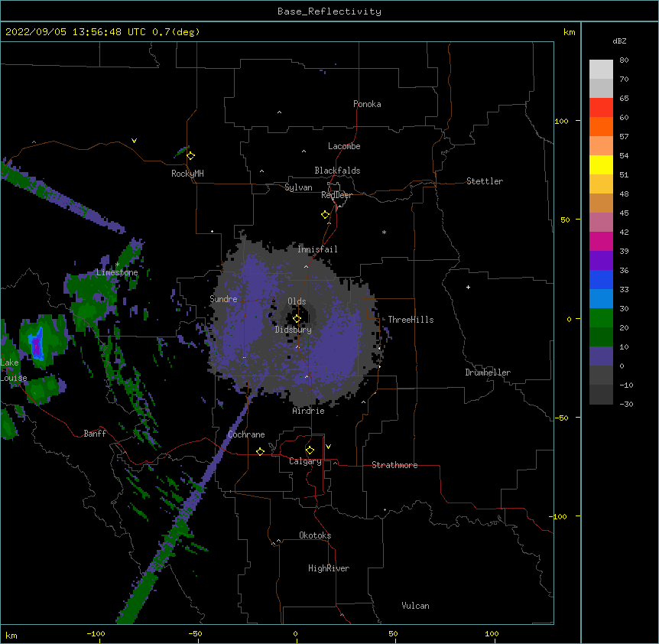Image resolution: width=659 pixels, height=644 pixels.
Task: Click the white asterisk marker above Limestone
Action: coord(117,264)
